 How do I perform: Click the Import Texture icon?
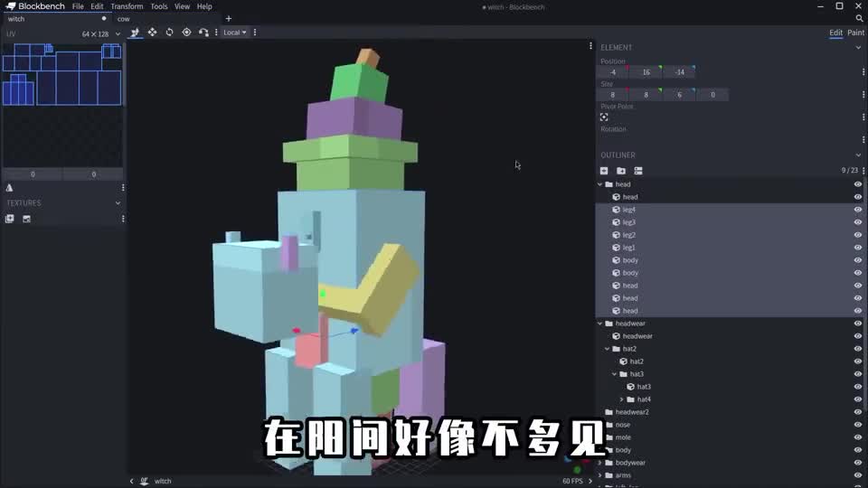click(9, 219)
